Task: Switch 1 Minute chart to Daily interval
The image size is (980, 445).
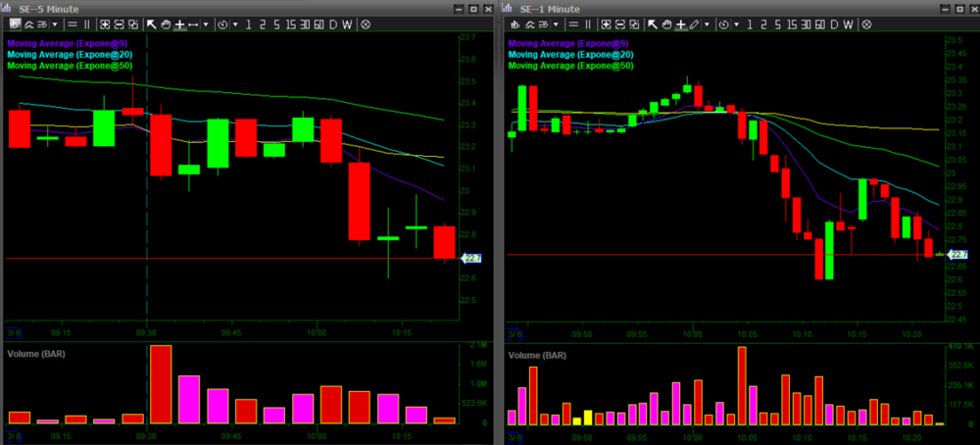Action: 833,23
